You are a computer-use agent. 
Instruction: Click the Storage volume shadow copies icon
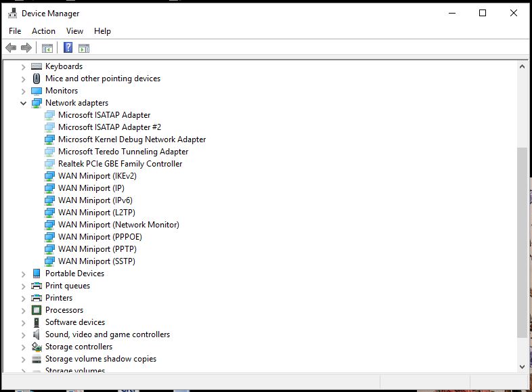pyautogui.click(x=37, y=359)
